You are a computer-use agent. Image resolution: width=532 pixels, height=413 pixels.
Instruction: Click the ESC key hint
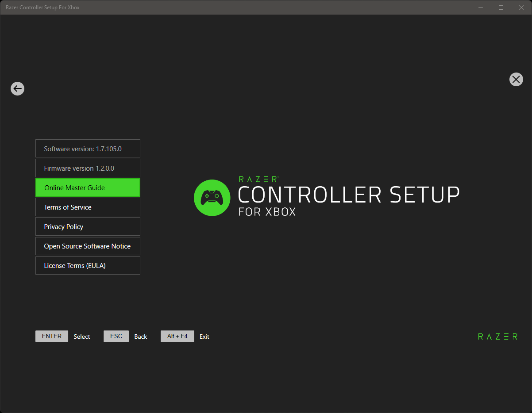click(x=116, y=336)
